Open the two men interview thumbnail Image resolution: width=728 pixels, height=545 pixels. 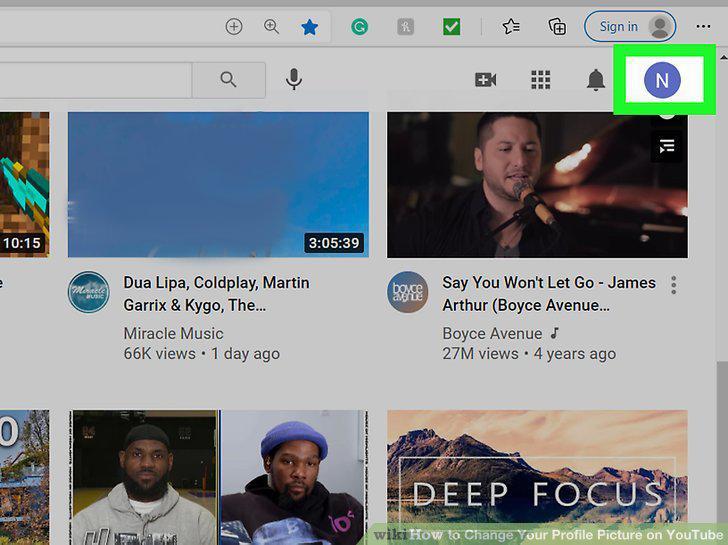(x=218, y=477)
